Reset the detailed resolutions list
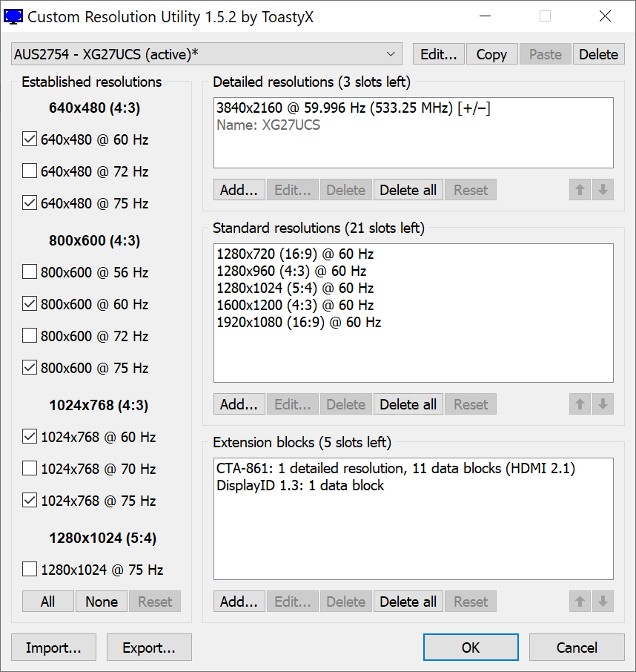636x672 pixels. click(x=470, y=190)
